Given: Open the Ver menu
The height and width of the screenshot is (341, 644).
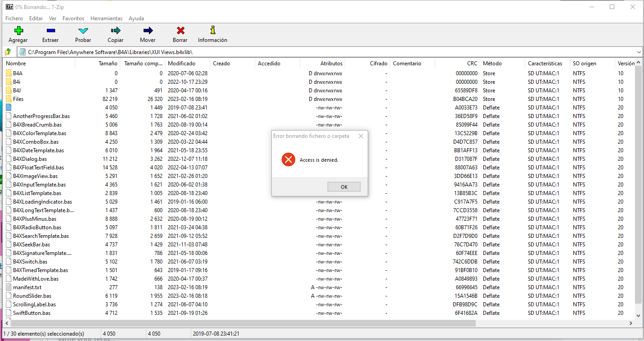Looking at the screenshot, I should (53, 18).
